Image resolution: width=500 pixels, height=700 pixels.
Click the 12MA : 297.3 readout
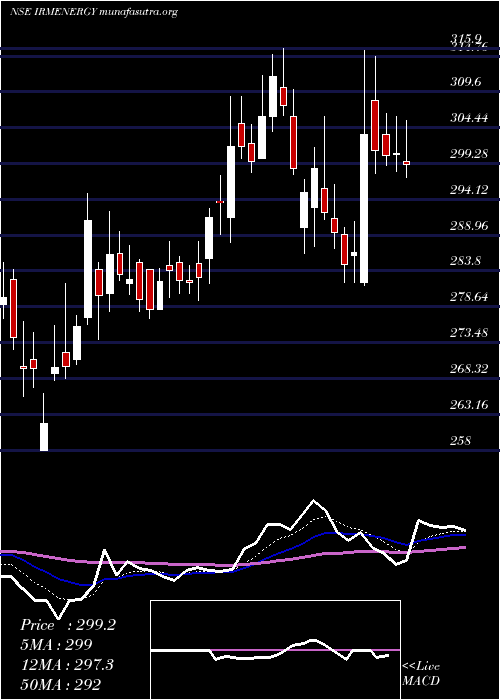point(67,665)
